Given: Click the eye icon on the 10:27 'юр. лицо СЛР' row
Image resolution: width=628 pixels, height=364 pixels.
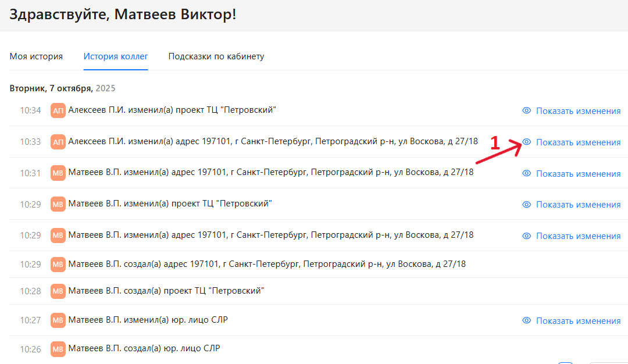Looking at the screenshot, I should click(x=526, y=320).
